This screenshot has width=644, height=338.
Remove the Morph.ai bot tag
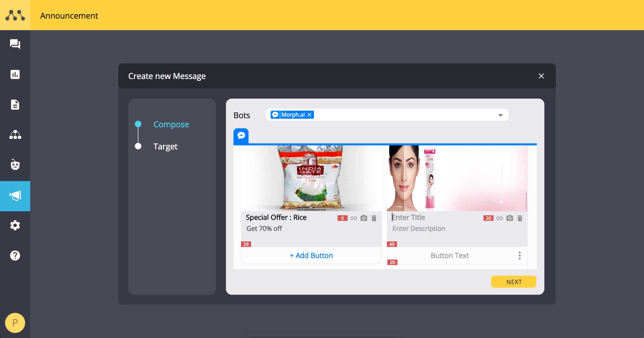coord(309,115)
